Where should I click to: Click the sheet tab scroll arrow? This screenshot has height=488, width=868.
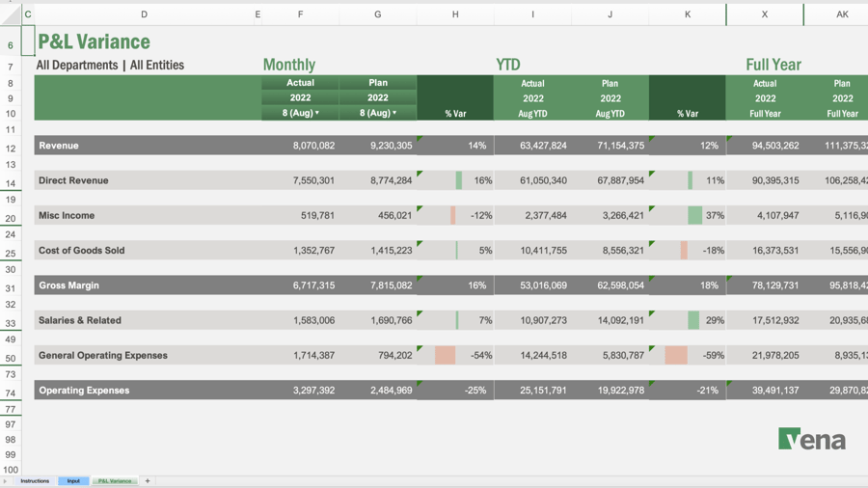click(5, 480)
